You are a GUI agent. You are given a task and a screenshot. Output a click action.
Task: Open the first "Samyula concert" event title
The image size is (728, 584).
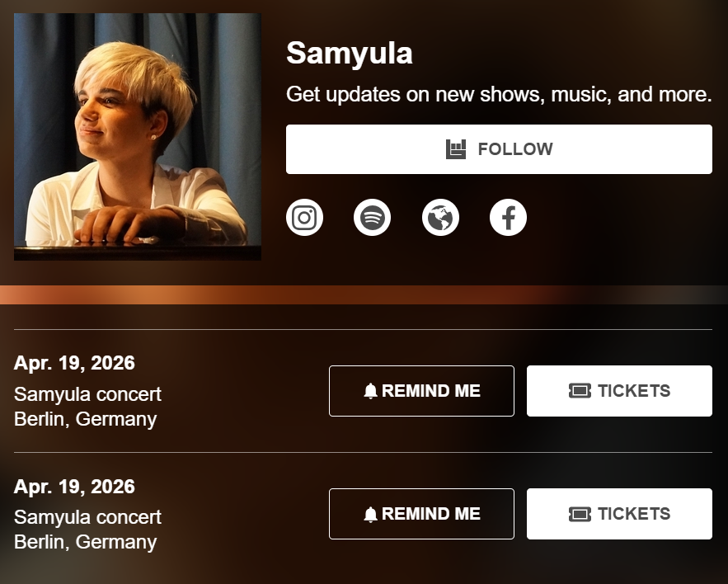click(x=87, y=394)
